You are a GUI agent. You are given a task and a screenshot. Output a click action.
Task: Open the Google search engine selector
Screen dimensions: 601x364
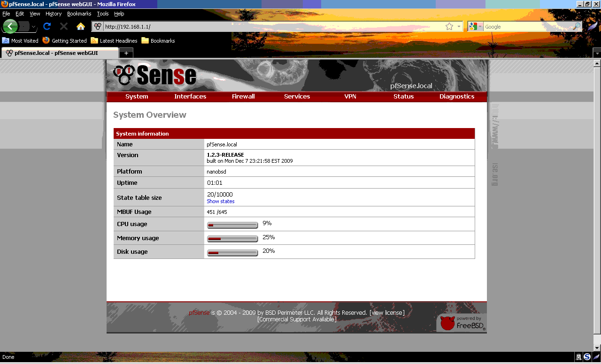(475, 27)
